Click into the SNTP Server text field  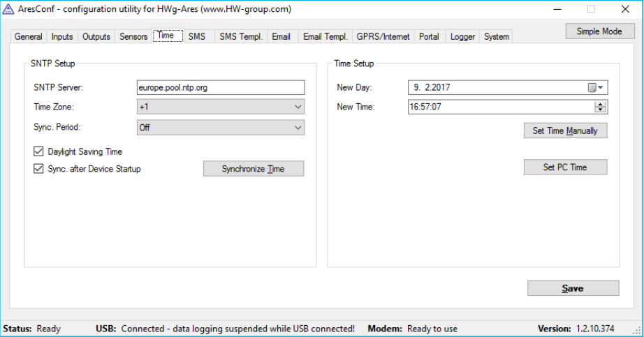click(x=221, y=87)
